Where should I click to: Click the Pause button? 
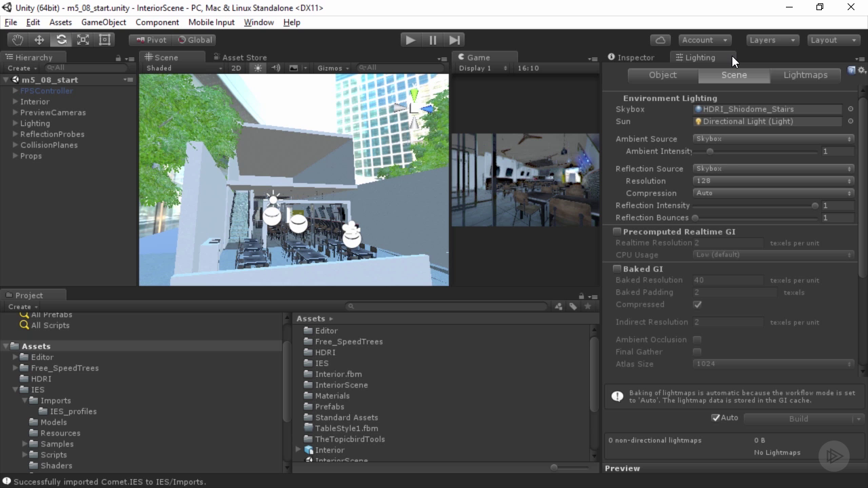pos(433,40)
